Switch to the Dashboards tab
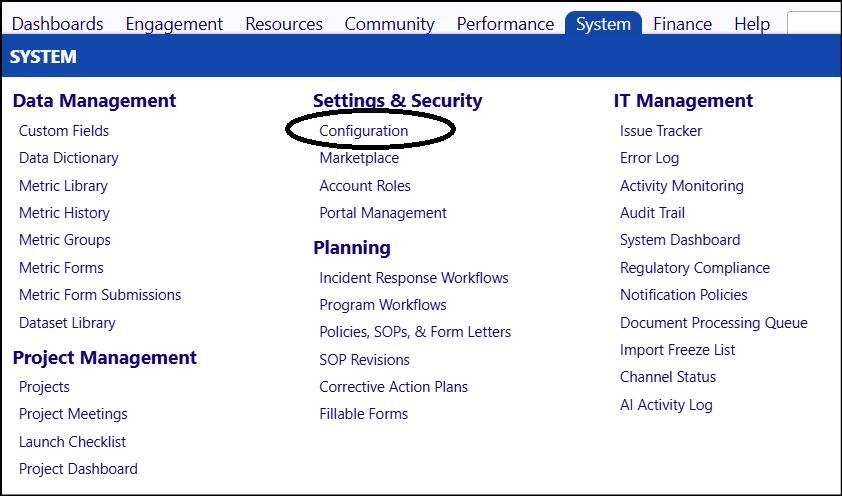The image size is (842, 496). point(57,24)
